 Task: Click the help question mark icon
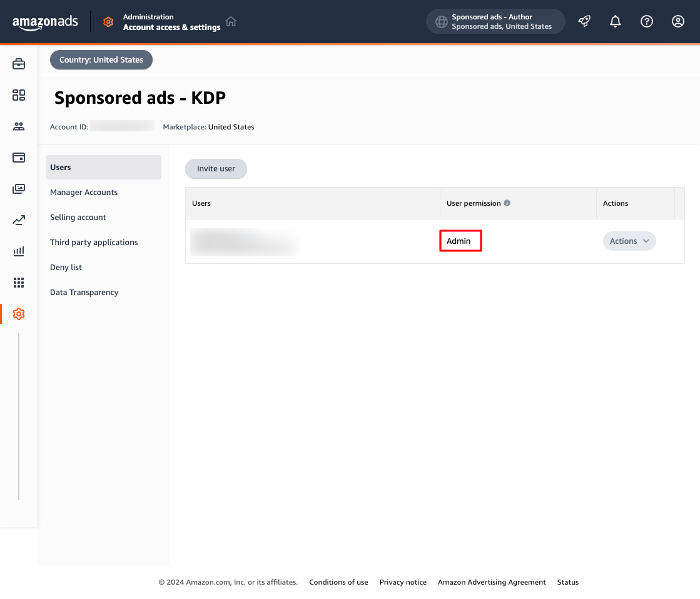(647, 22)
